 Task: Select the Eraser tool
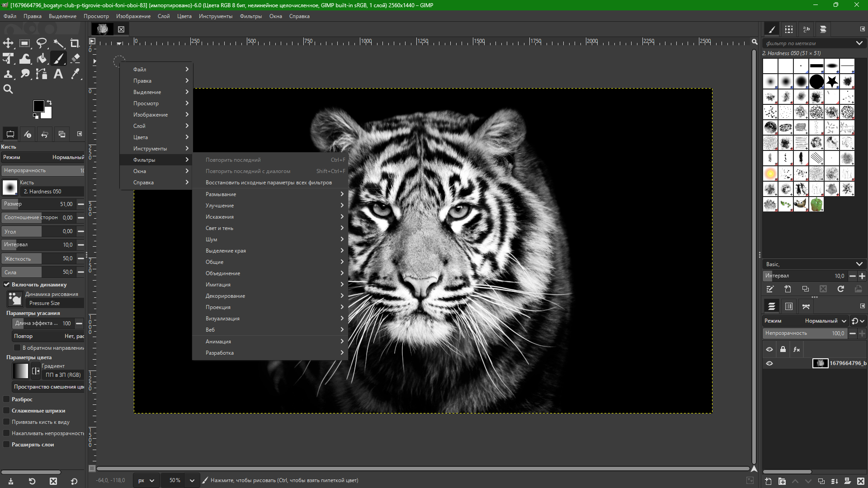pyautogui.click(x=75, y=59)
